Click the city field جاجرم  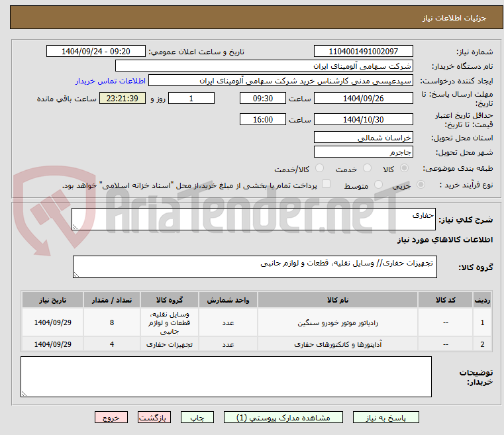tap(363, 152)
